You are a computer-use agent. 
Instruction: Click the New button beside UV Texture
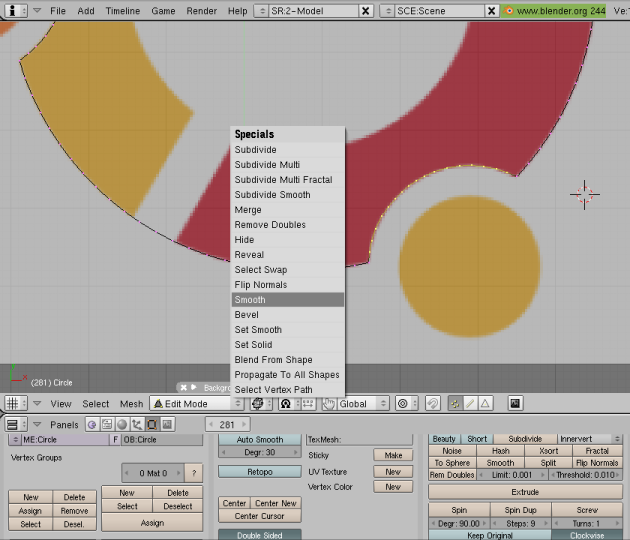tap(393, 472)
